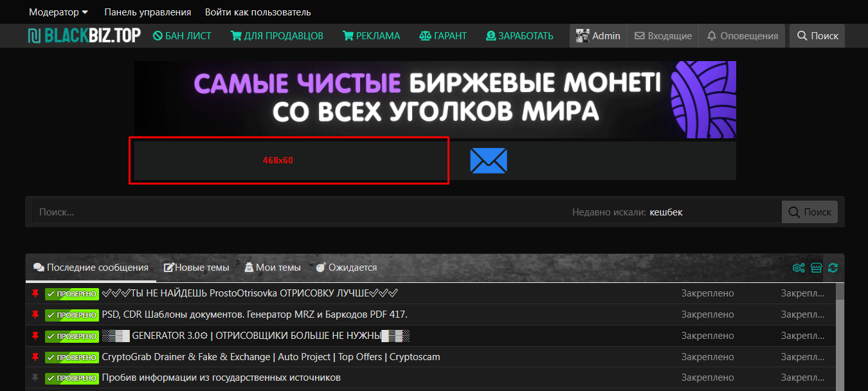Refresh the feed using the arrows icon
The height and width of the screenshot is (391, 868).
tap(833, 268)
